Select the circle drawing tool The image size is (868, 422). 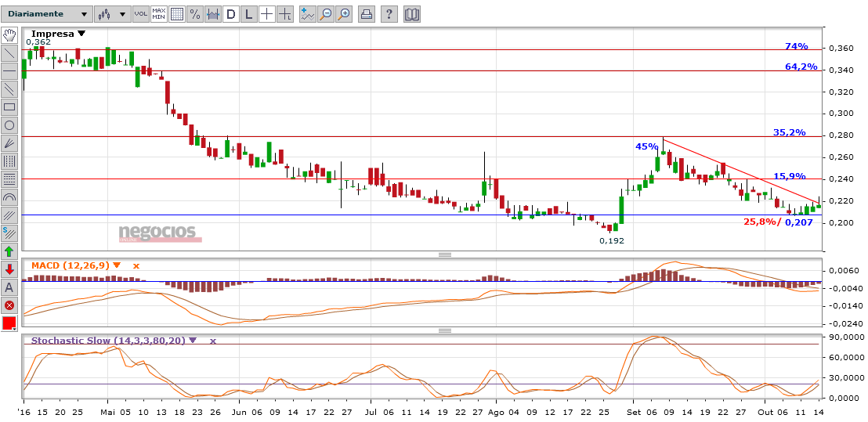(9, 125)
